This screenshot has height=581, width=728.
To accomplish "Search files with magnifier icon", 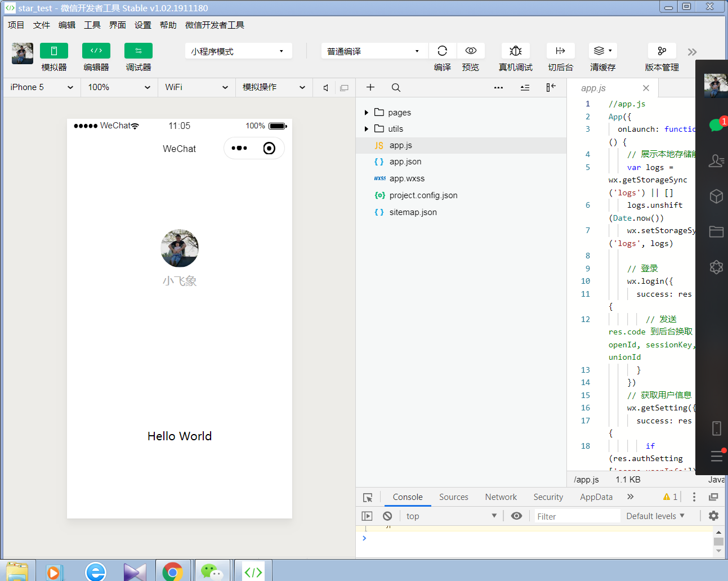I will tap(396, 87).
